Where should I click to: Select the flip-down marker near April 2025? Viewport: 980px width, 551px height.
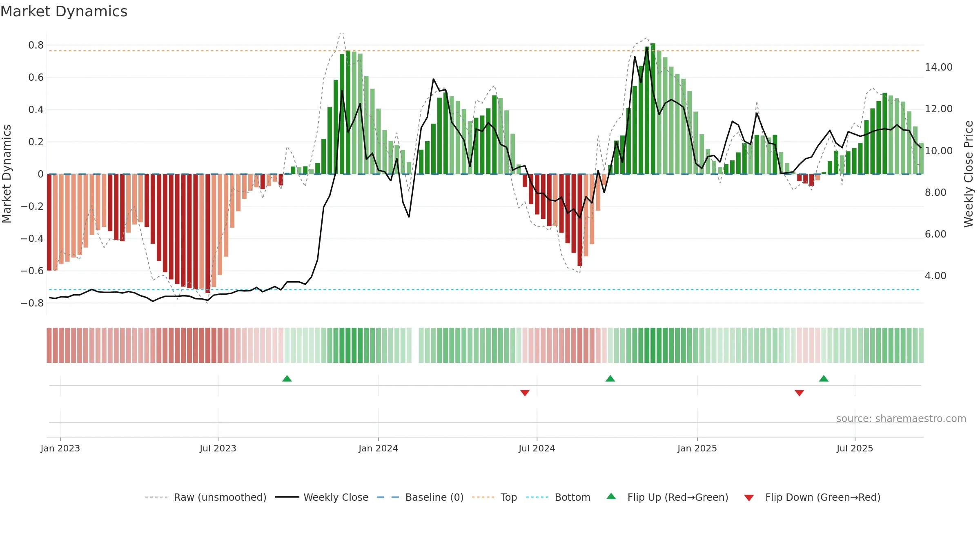(x=800, y=393)
